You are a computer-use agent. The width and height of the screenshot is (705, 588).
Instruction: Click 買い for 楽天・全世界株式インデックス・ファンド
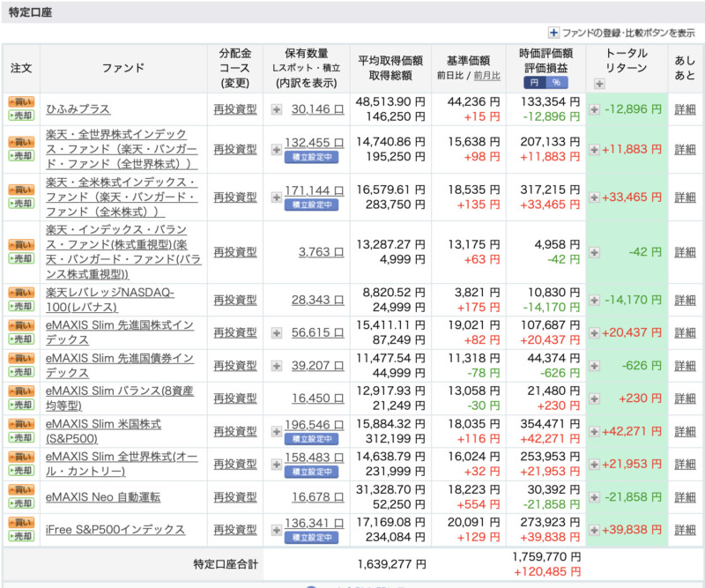[21, 142]
